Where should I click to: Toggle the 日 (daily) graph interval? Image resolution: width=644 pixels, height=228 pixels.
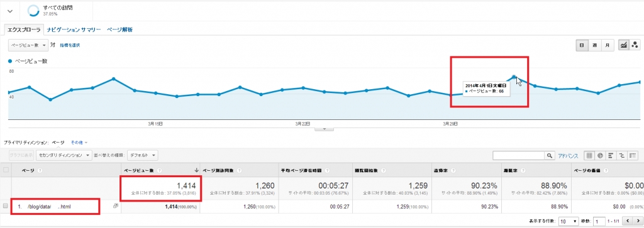[582, 45]
